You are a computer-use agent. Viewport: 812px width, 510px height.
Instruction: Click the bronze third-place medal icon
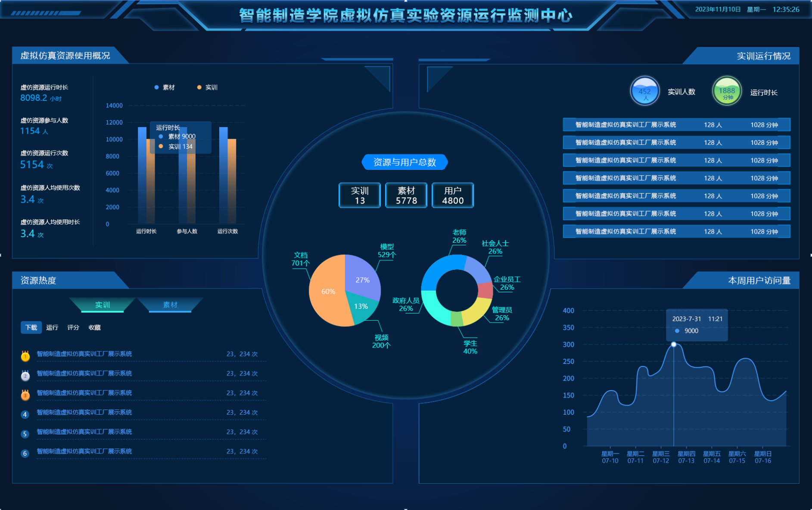click(25, 395)
